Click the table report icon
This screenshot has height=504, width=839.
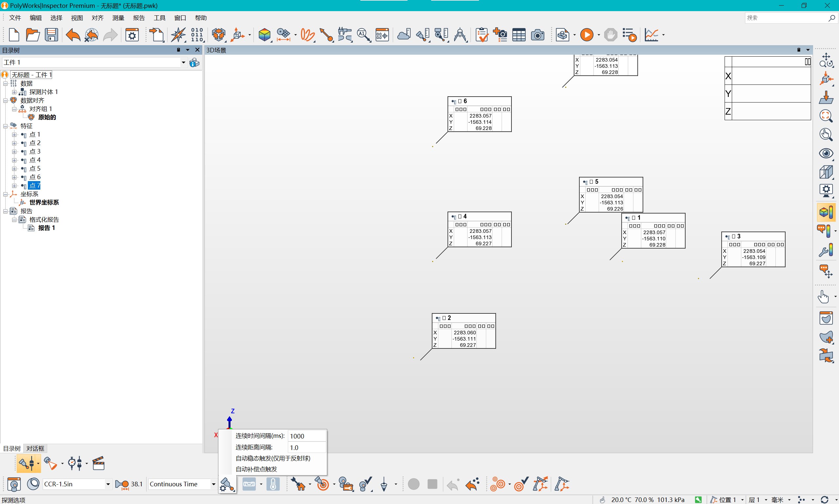519,35
